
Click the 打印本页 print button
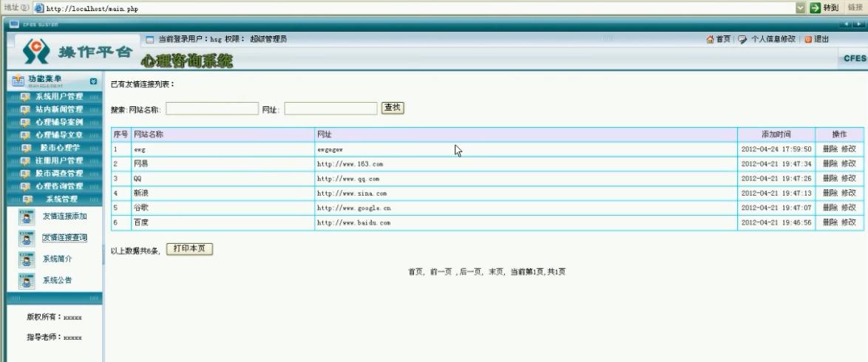189,249
